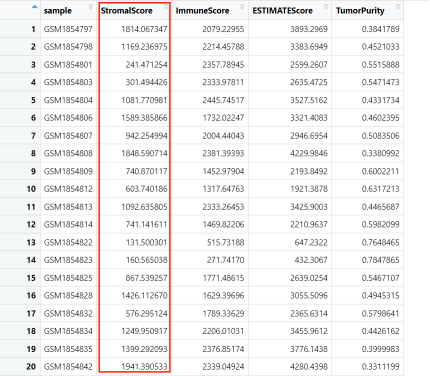Click the blue row index sort arrow
Screen dimensions: 430x376
pos(35,7)
